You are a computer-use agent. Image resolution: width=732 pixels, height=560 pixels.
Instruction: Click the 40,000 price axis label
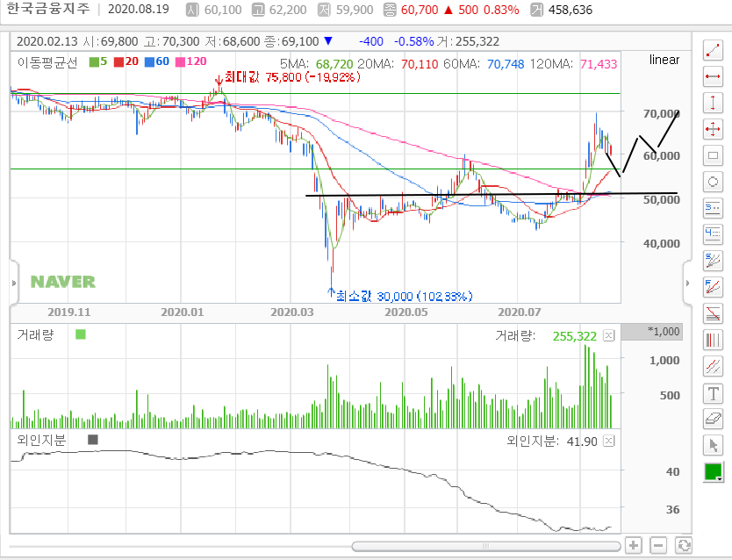pyautogui.click(x=662, y=244)
